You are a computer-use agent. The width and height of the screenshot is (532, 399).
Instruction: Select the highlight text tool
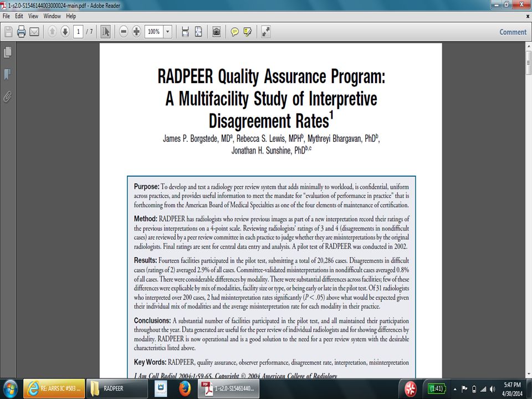[248, 32]
